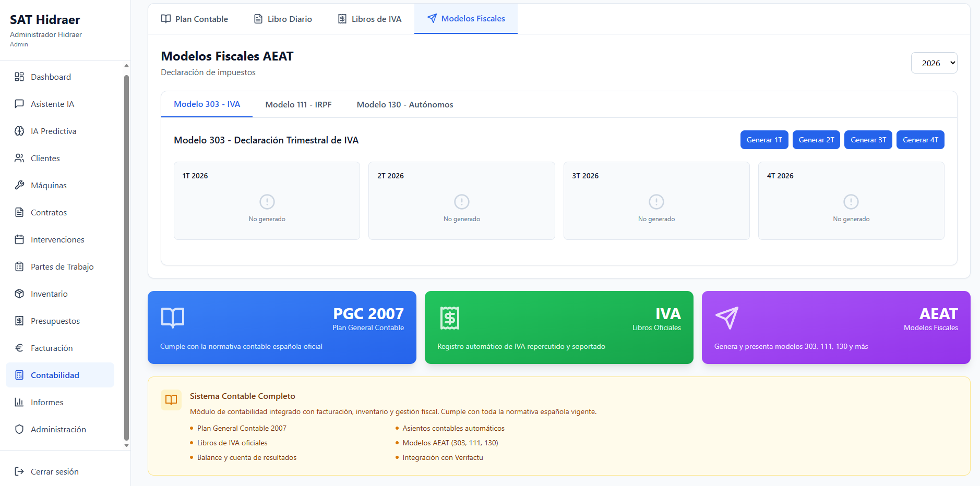The width and height of the screenshot is (980, 486).
Task: Click the Generar 3T button
Action: [868, 140]
